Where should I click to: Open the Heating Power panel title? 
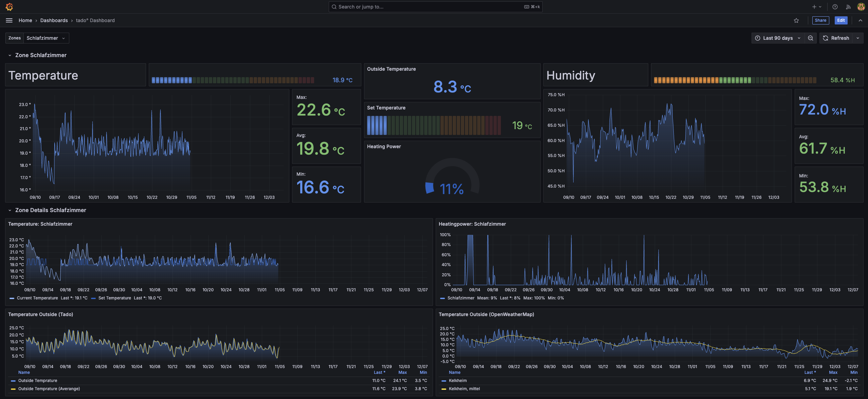click(x=384, y=146)
